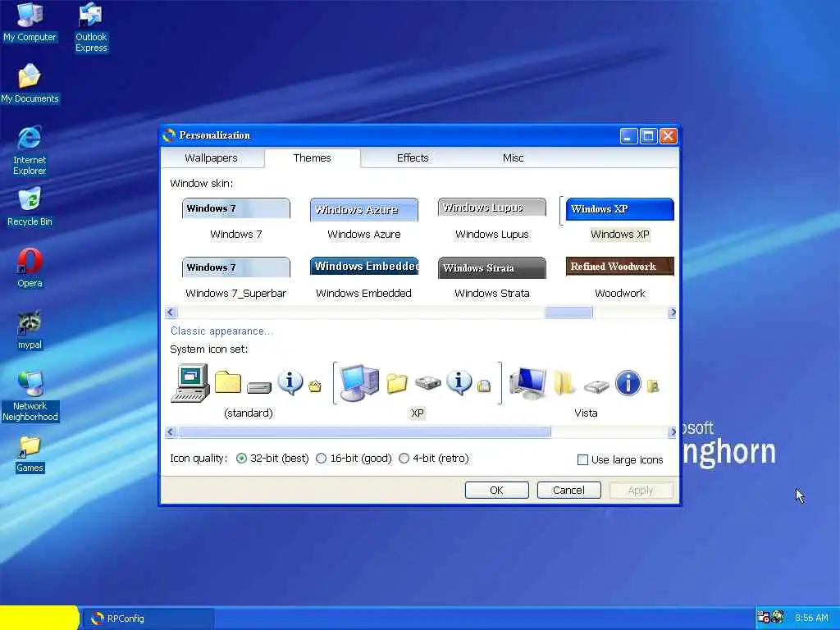The height and width of the screenshot is (630, 840).
Task: Choose the Refined Woodwork window skin
Action: point(620,279)
